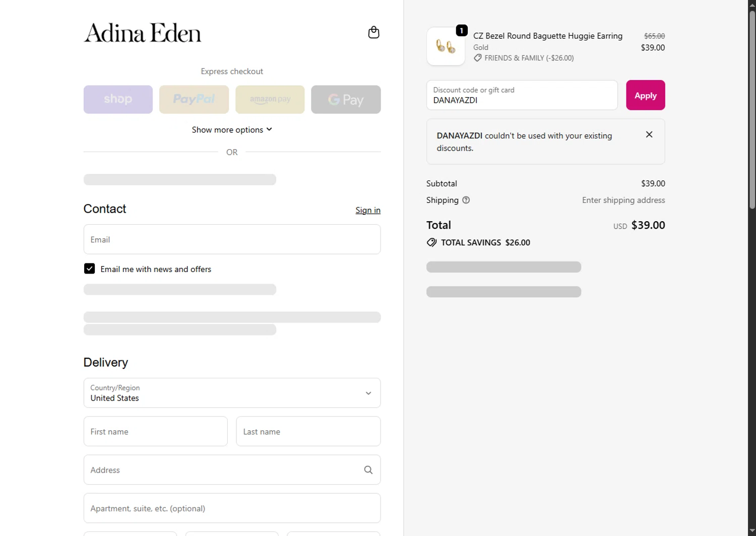This screenshot has height=536, width=756.
Task: Click the Total Savings tag icon
Action: [431, 242]
